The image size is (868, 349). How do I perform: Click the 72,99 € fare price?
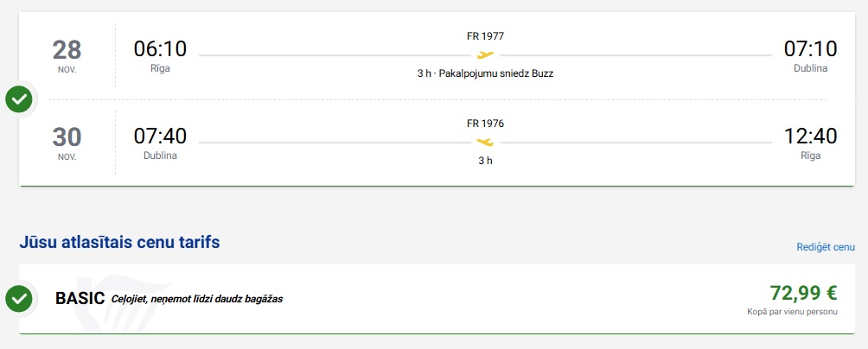tap(803, 292)
